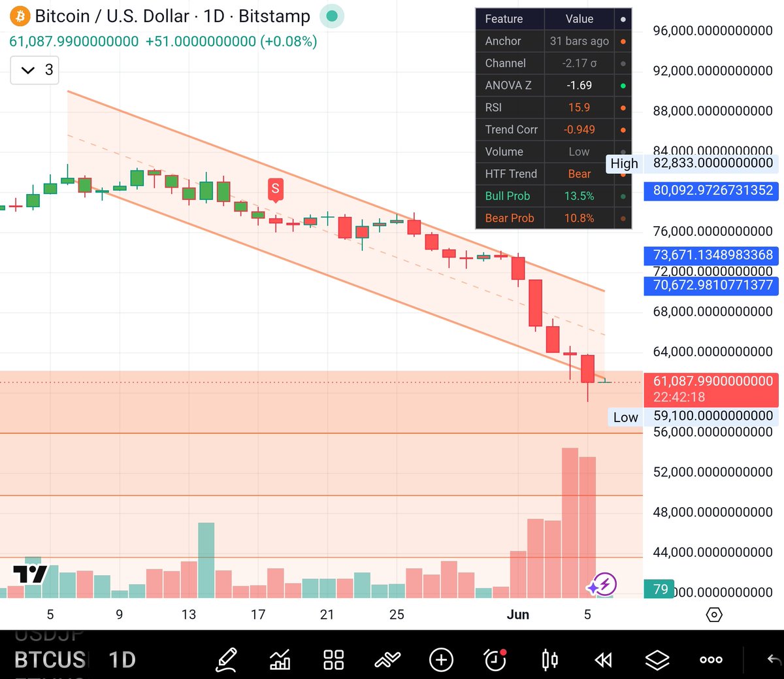784x679 pixels.
Task: Tap the Low 59,100 price label
Action: [694, 416]
